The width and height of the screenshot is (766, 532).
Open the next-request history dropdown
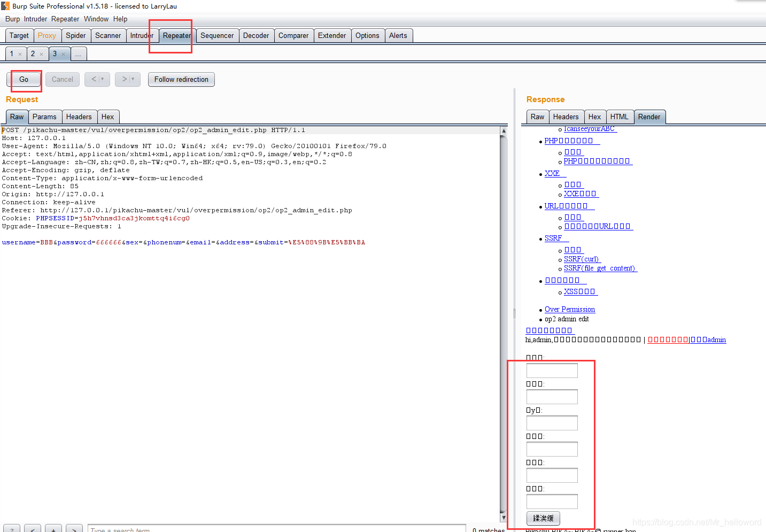(x=128, y=79)
